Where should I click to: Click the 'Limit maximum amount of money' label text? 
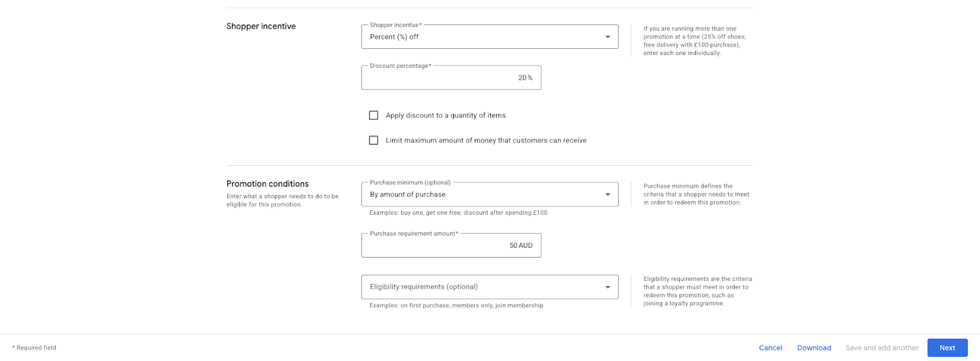pos(486,140)
